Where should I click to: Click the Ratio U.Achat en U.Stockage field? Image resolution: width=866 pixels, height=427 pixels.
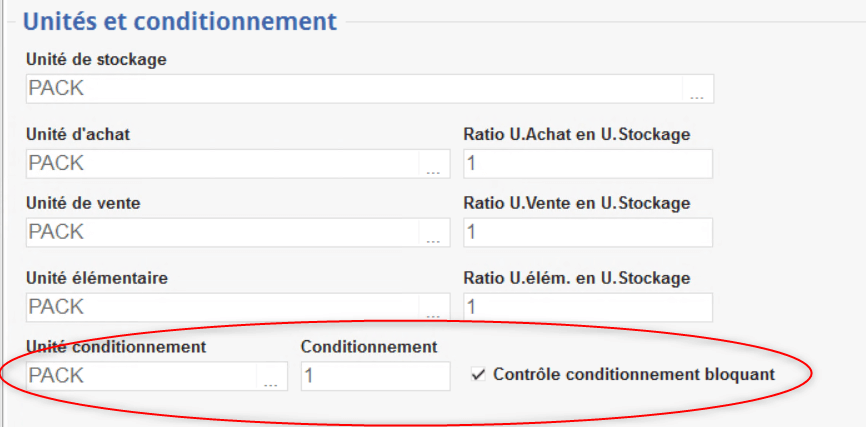point(587,164)
